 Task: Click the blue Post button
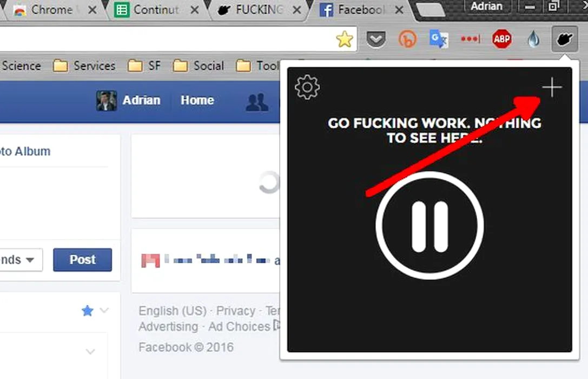pyautogui.click(x=82, y=260)
